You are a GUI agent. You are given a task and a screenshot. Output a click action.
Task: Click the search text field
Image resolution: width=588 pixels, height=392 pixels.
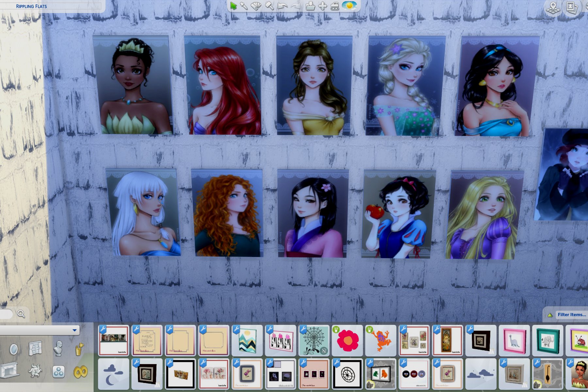point(6,314)
